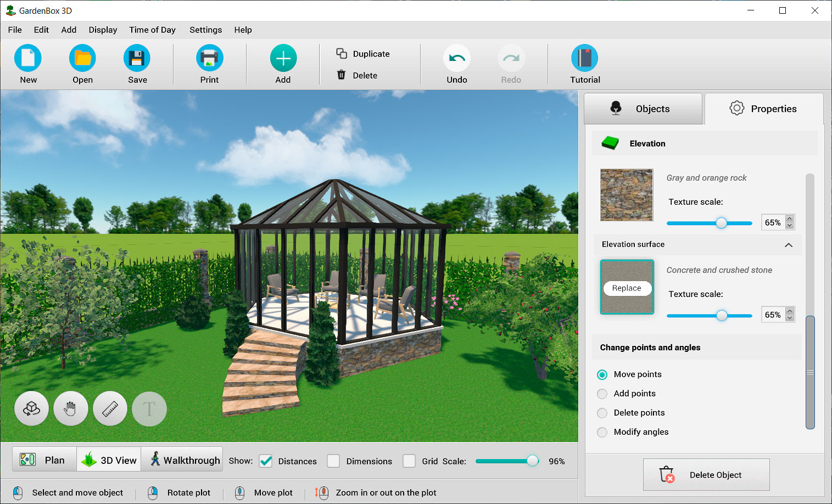Undo the last action

[x=456, y=58]
